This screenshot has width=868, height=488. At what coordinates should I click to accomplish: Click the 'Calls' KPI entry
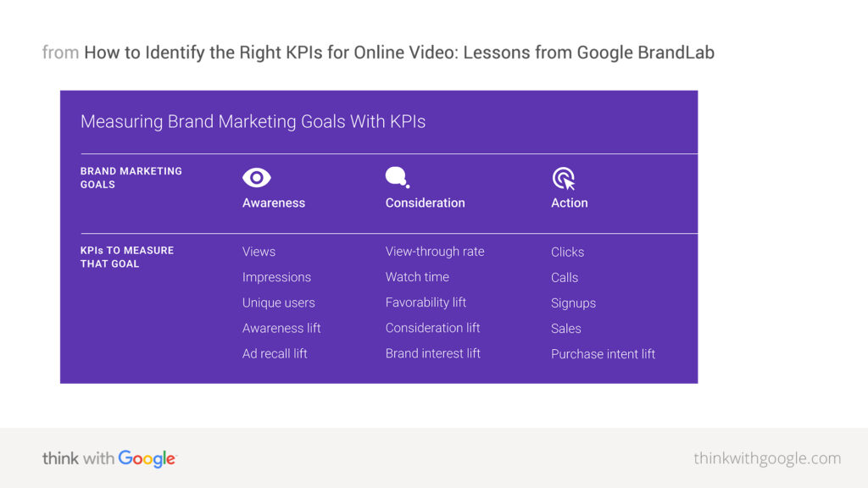tap(564, 278)
